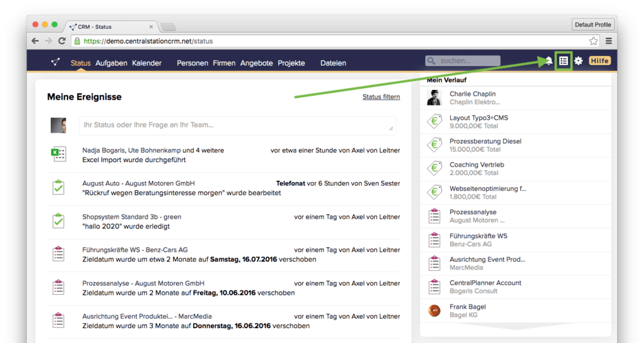
Task: Bookmark page with the star icon
Action: click(593, 41)
